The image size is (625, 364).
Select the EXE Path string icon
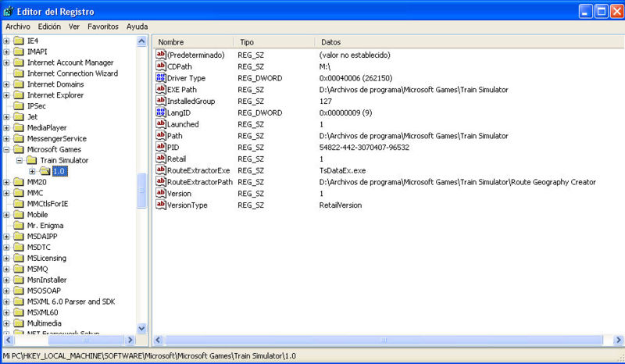coord(162,90)
